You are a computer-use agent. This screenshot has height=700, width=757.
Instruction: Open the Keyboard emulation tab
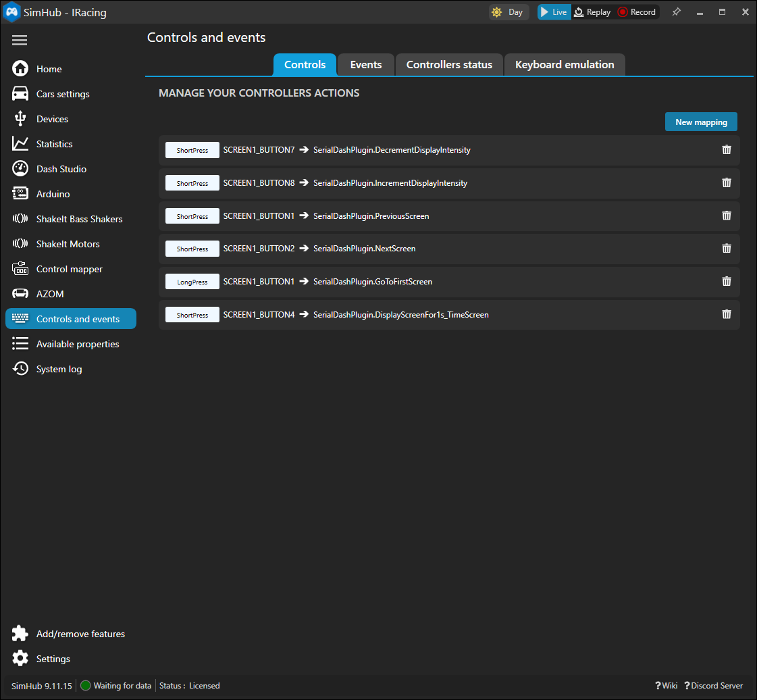tap(565, 65)
